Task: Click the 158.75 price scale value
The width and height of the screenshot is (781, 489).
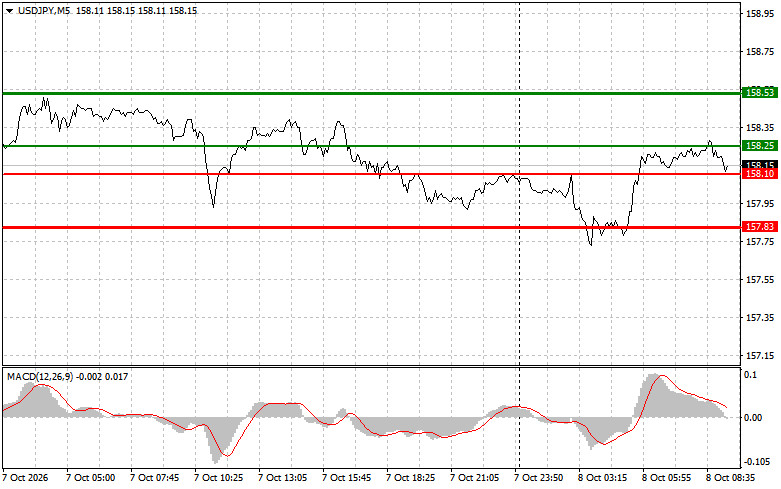Action: pos(760,52)
